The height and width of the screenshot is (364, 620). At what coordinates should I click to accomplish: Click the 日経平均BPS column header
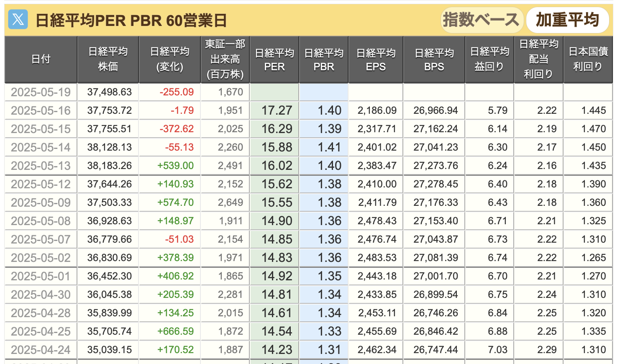[434, 59]
